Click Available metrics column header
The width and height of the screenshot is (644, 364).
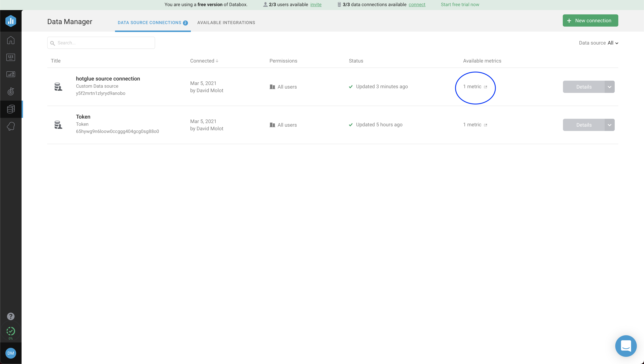click(x=482, y=61)
